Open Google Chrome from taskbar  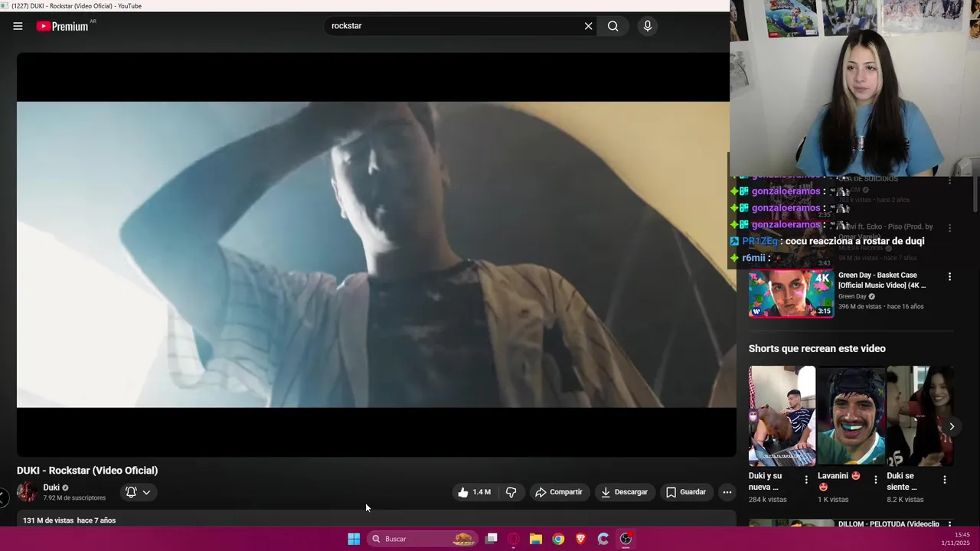(x=558, y=539)
